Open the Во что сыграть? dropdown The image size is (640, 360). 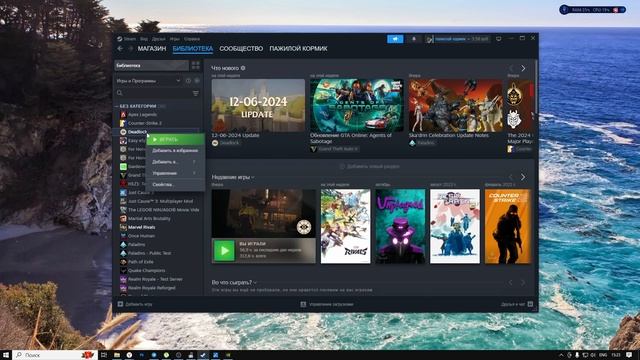234,282
